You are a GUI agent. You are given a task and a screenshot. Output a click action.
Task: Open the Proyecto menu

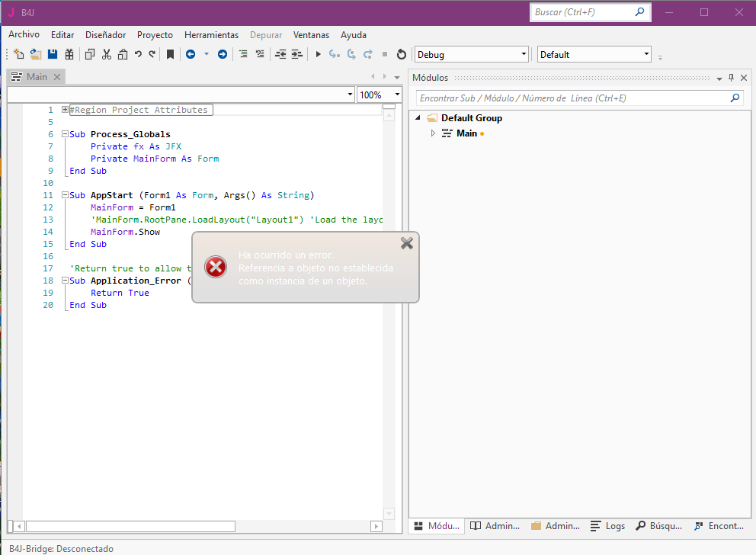(x=155, y=35)
